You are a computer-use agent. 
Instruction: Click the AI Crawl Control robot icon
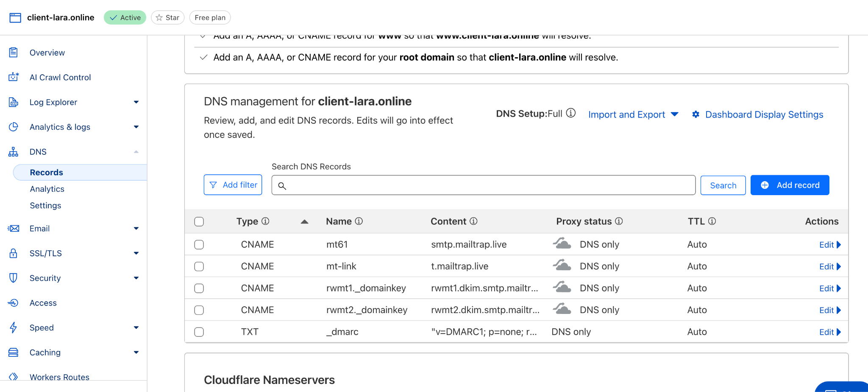14,77
